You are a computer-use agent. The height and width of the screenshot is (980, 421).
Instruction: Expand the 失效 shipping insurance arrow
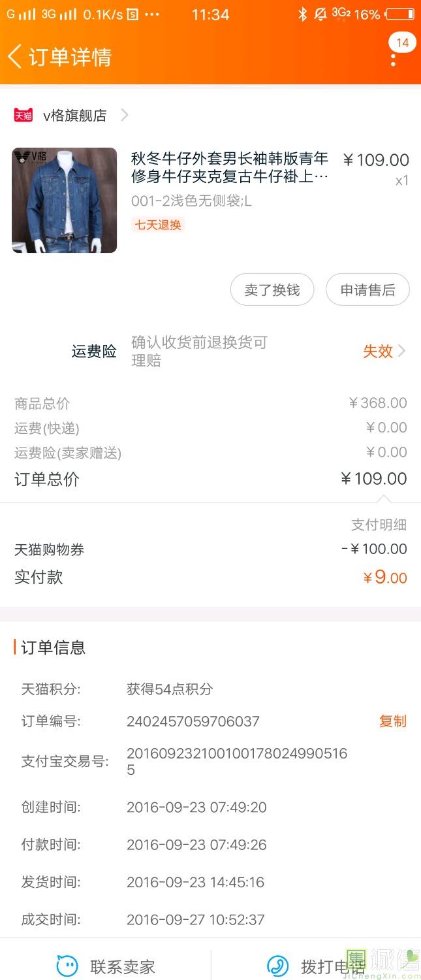point(401,351)
